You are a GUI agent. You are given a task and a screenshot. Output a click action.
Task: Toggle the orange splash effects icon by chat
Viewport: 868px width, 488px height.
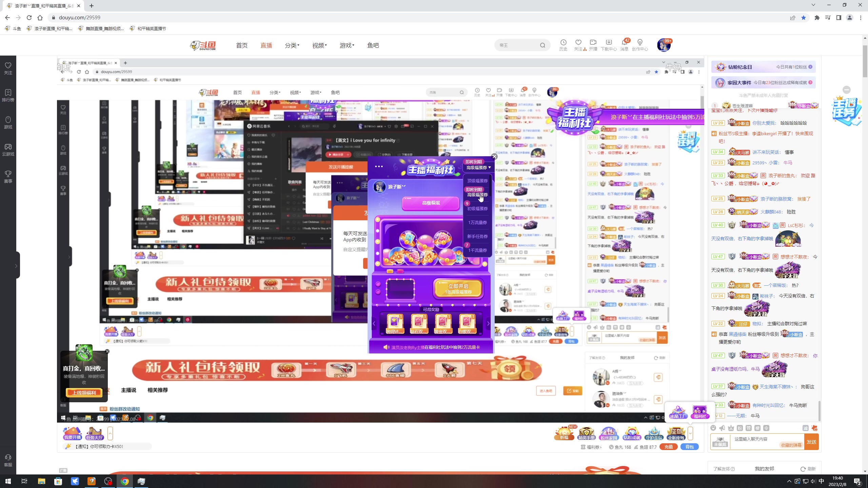click(x=814, y=428)
